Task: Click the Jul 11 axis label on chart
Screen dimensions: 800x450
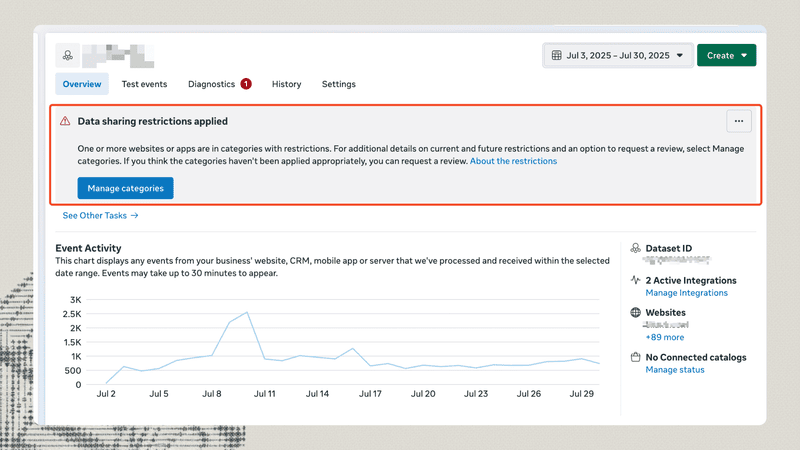Action: [264, 394]
